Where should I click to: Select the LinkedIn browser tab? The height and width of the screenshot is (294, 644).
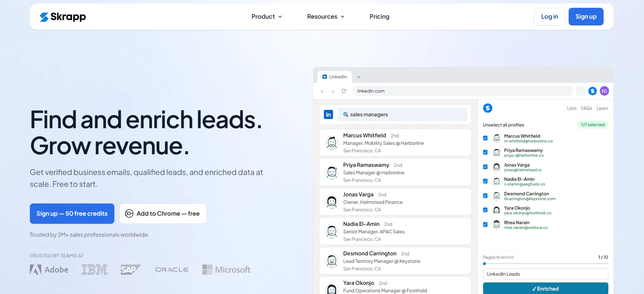[335, 77]
